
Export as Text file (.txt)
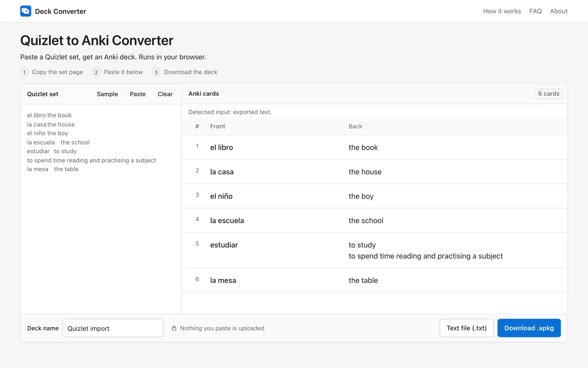pos(467,328)
